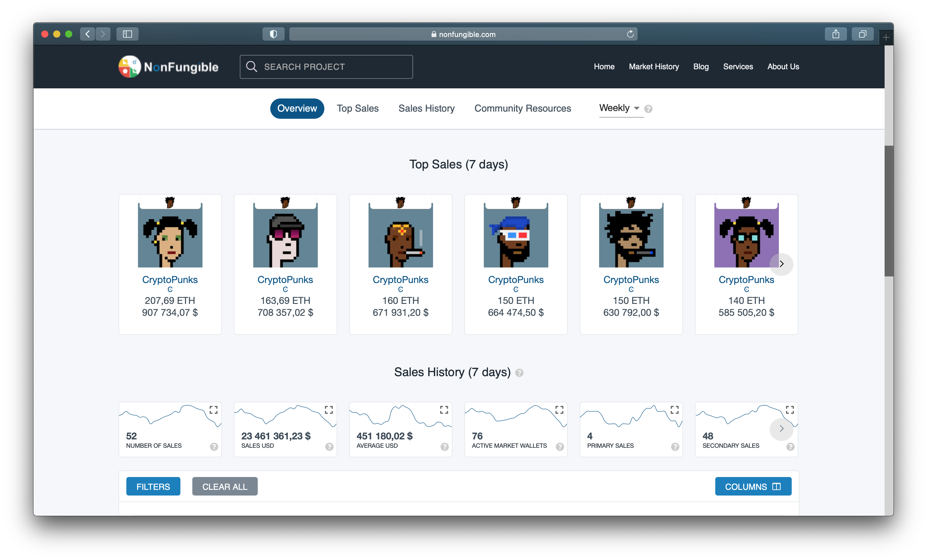This screenshot has height=560, width=927.
Task: Open the Home nav item
Action: point(604,67)
